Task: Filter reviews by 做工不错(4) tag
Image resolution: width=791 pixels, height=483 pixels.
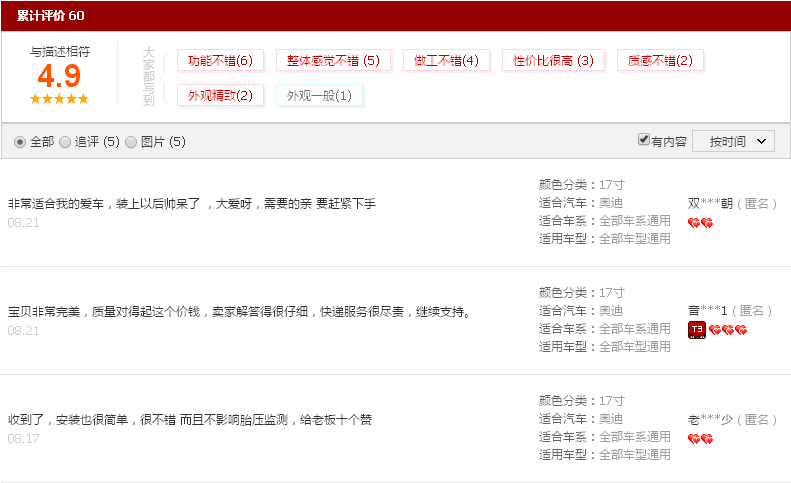Action: pos(446,61)
